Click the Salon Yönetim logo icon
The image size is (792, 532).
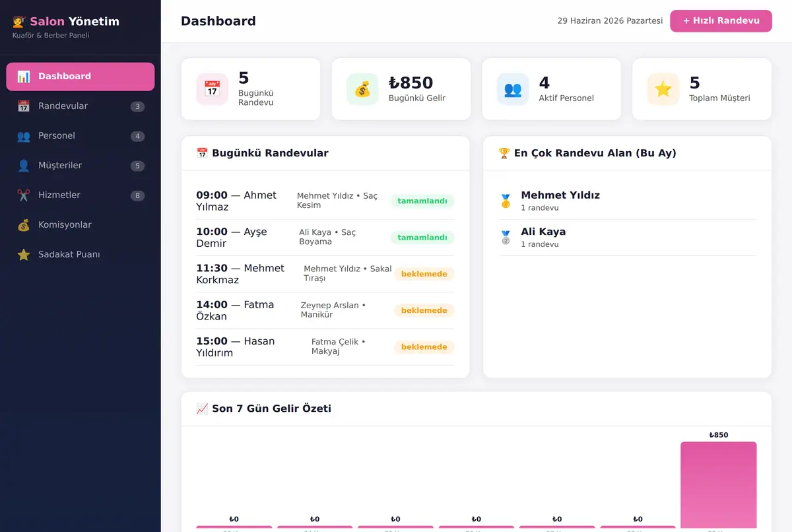[x=19, y=22]
